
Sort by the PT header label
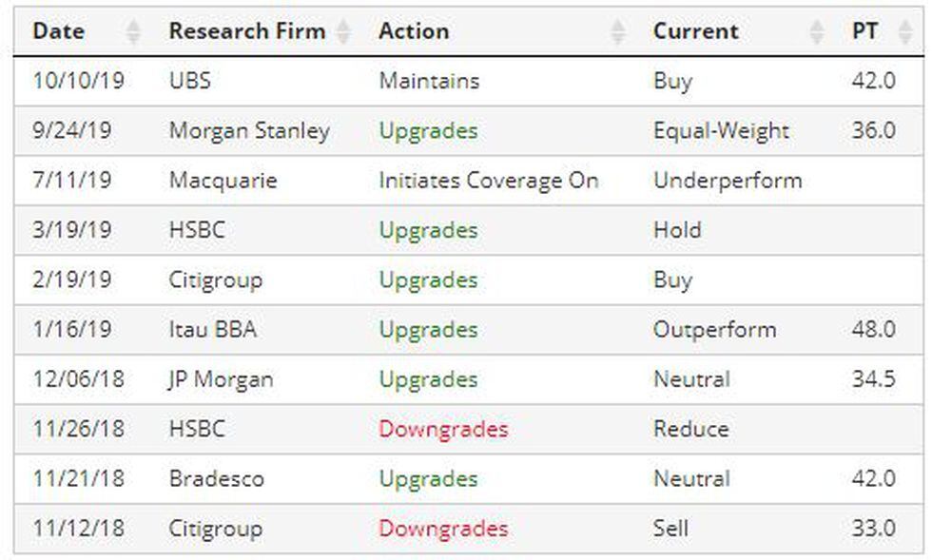[864, 31]
